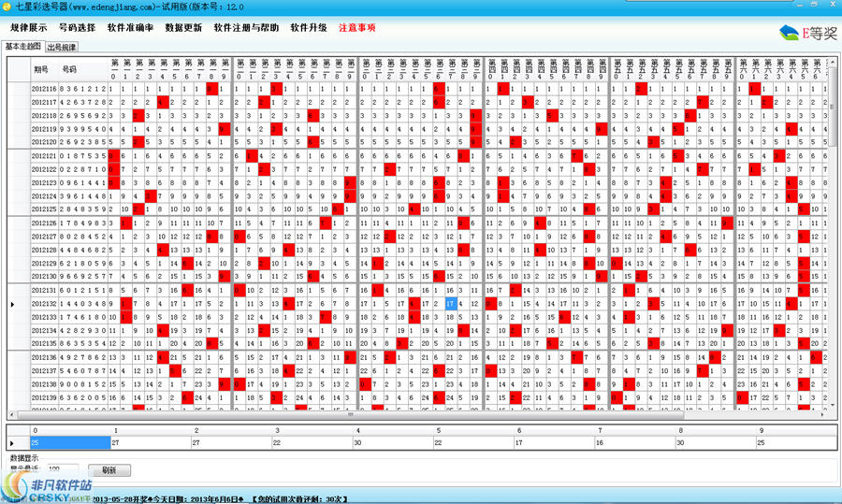Click the value 17 under column 6 in bottom table
Screen dimensions: 842x504
[554, 443]
